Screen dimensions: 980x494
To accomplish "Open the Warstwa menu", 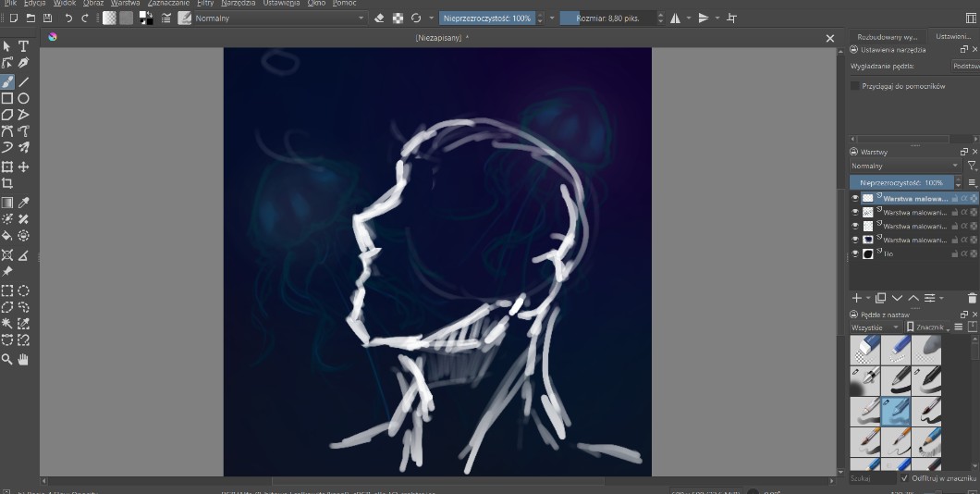I will coord(125,4).
